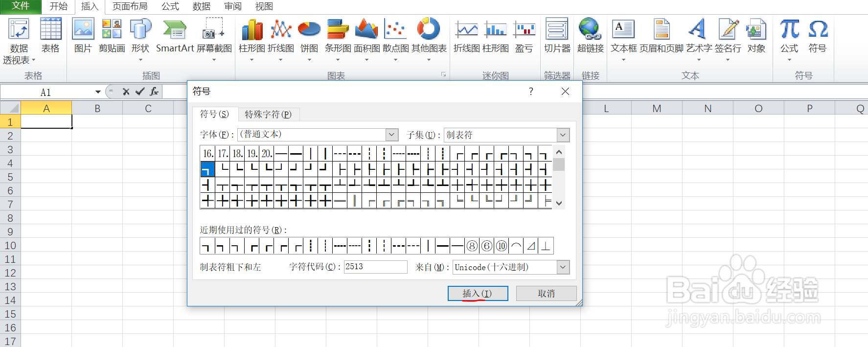Pick the circled ⑧ from recently used symbols

472,246
